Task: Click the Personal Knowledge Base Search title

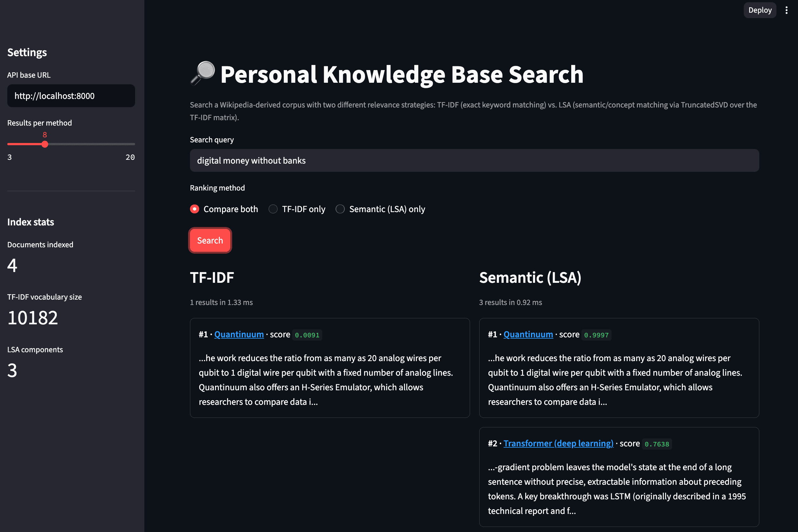Action: click(x=402, y=75)
